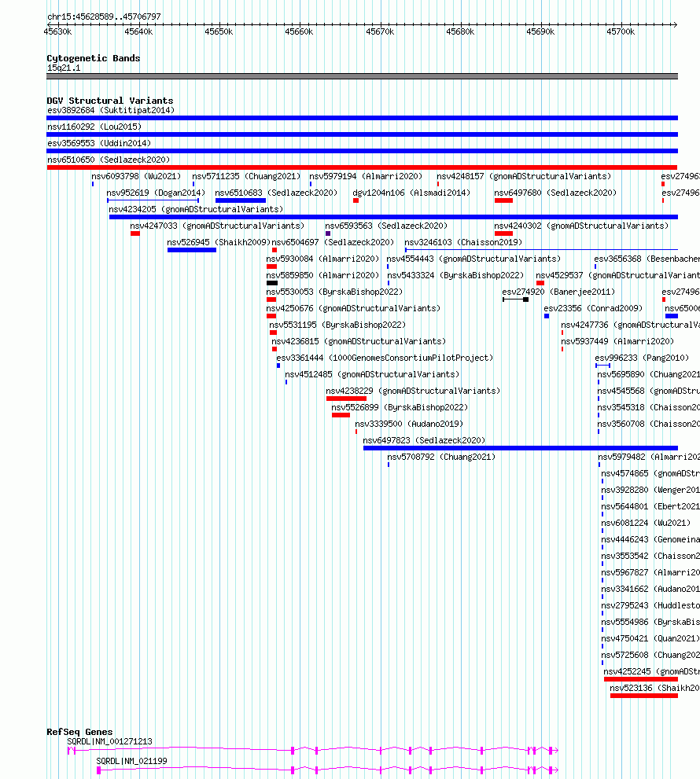
Task: Select the red nsv523136 (Shaikh) bar
Action: (x=644, y=696)
